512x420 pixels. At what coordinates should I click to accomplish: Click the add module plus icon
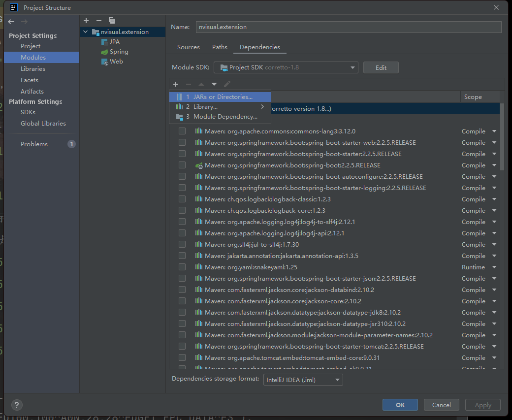(x=86, y=20)
